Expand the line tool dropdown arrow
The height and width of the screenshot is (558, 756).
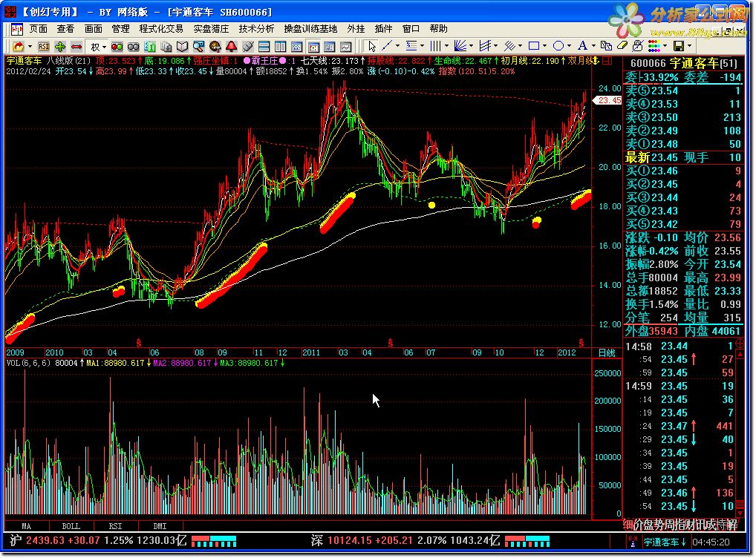(x=398, y=46)
